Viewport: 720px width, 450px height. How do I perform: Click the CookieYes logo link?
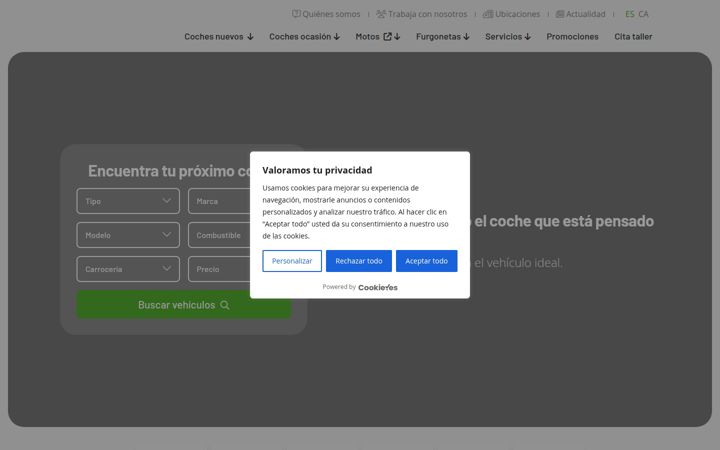pos(378,287)
